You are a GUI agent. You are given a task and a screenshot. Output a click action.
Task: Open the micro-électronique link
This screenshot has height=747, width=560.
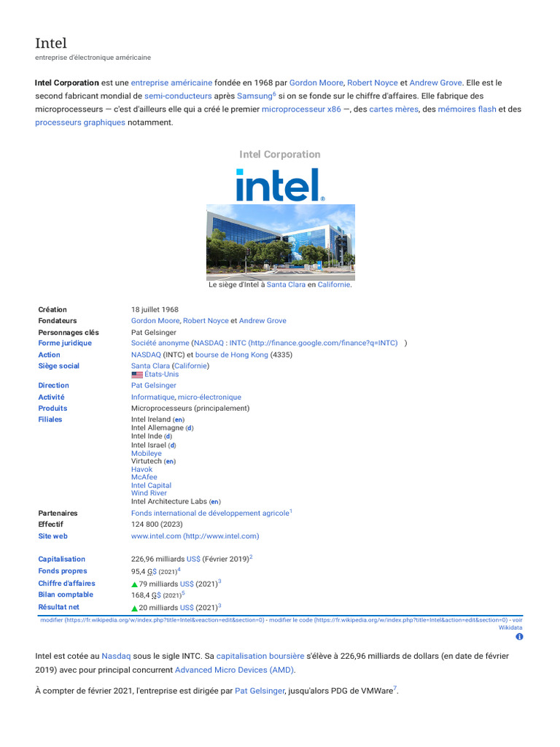click(209, 398)
